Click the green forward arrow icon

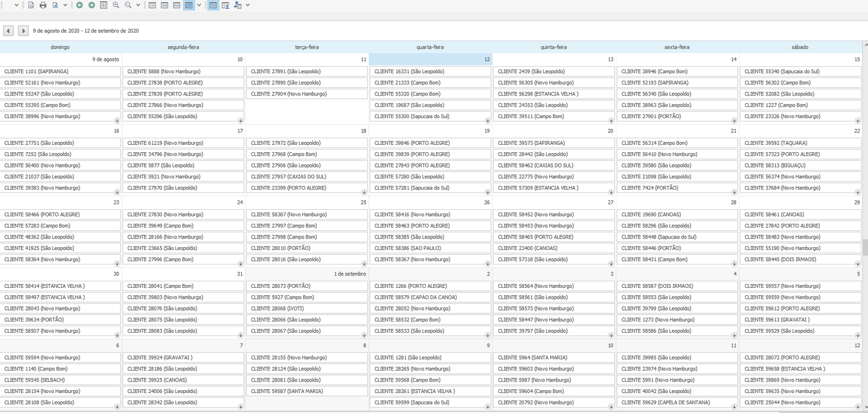tap(91, 5)
